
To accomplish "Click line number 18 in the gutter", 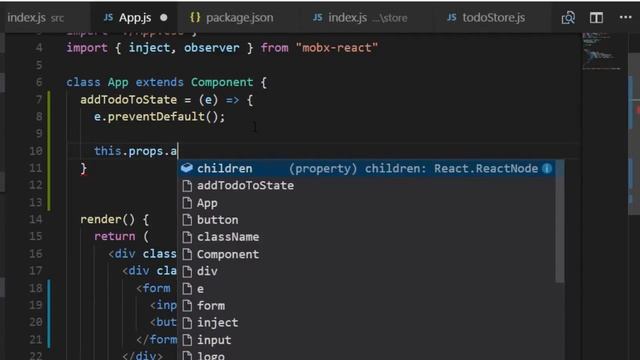I will pos(36,288).
